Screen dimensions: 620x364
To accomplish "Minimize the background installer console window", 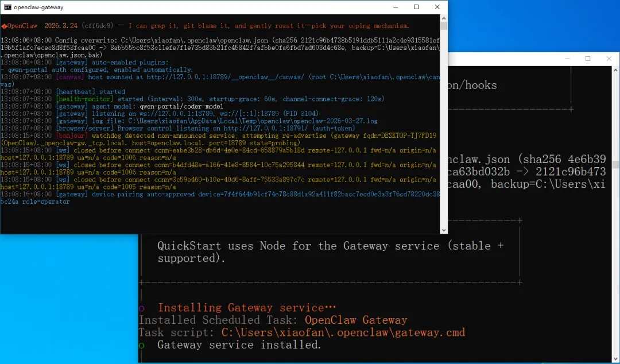I will point(567,59).
